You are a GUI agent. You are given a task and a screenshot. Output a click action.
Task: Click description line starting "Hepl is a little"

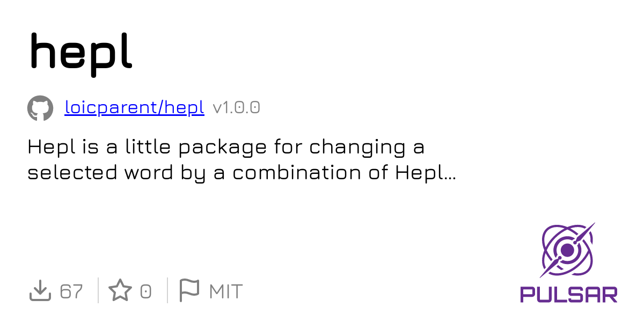226,147
